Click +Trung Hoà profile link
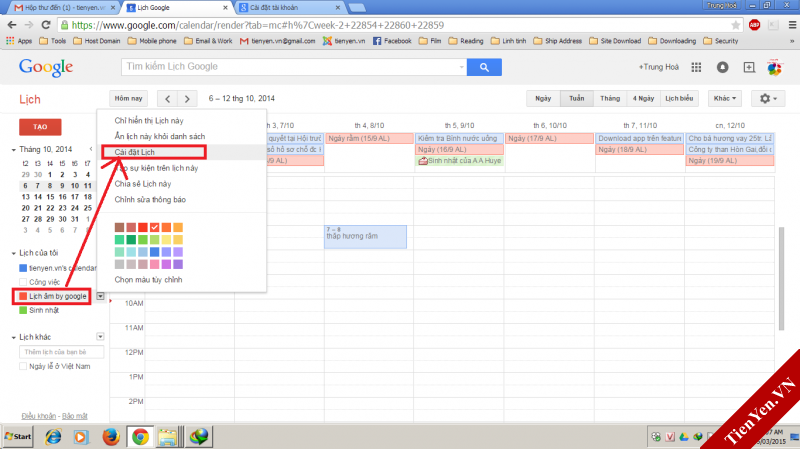The height and width of the screenshot is (449, 800). click(659, 67)
